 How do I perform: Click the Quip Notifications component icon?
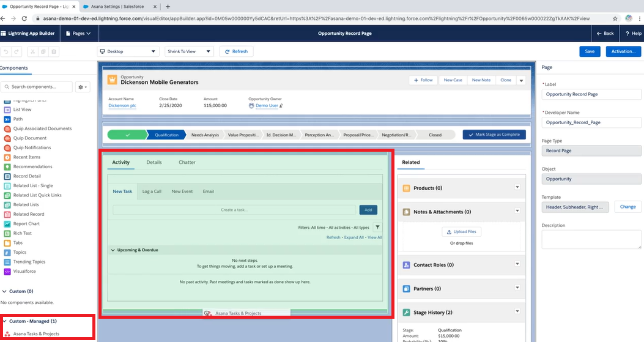(x=7, y=147)
